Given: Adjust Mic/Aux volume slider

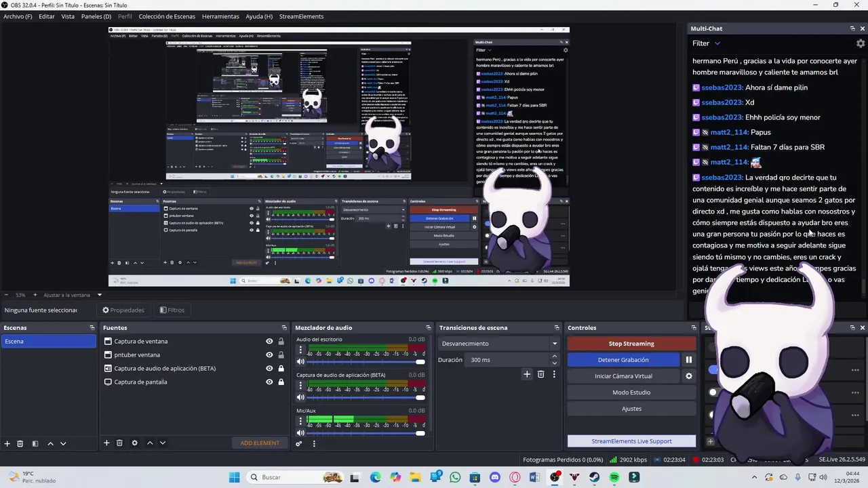Looking at the screenshot, I should pos(367,433).
